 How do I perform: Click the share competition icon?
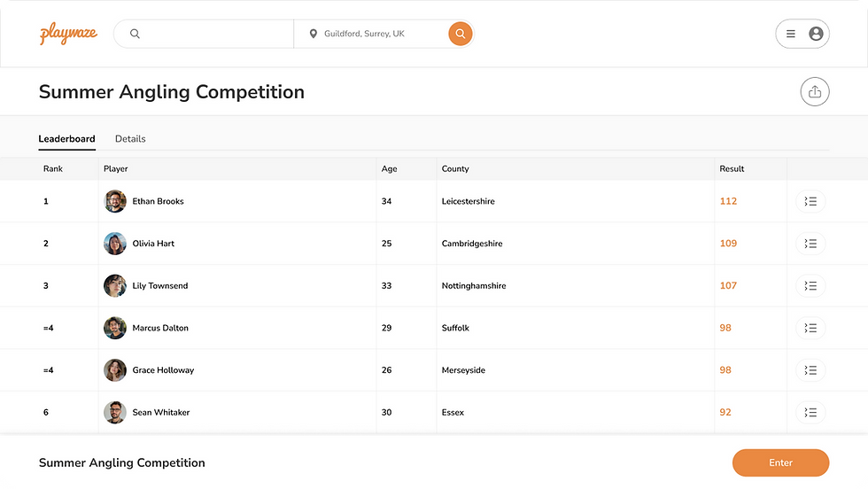point(815,92)
